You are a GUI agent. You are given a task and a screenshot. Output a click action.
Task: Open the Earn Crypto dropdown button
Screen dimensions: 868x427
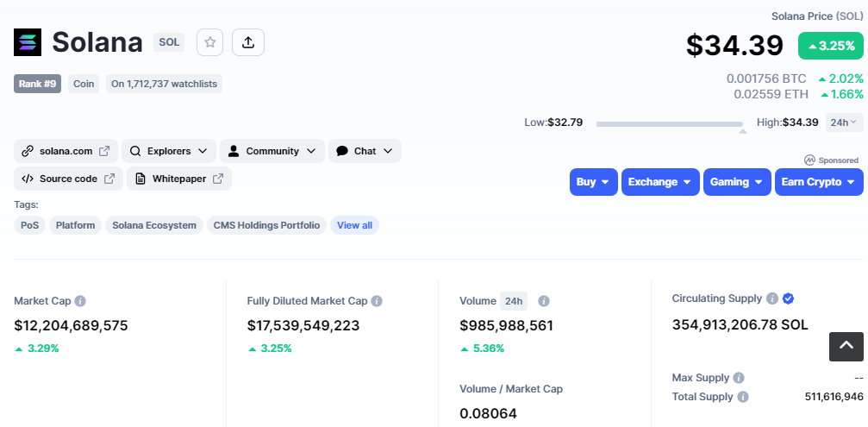click(819, 182)
